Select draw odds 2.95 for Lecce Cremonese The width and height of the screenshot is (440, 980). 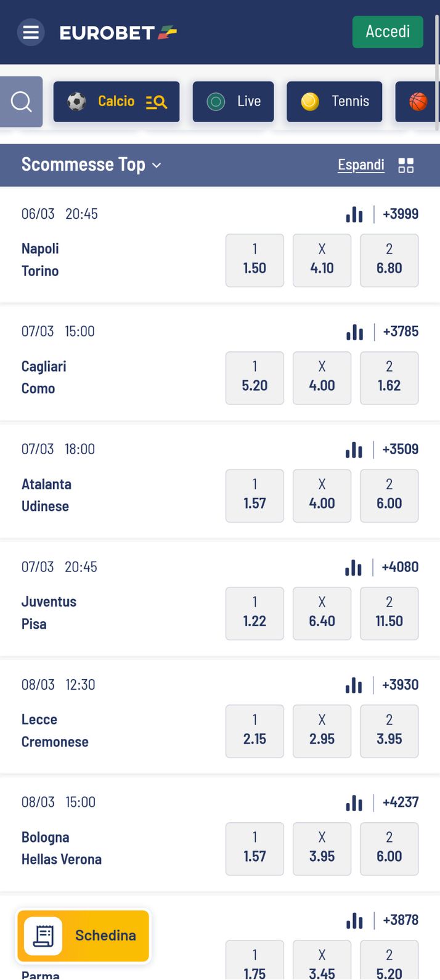322,731
